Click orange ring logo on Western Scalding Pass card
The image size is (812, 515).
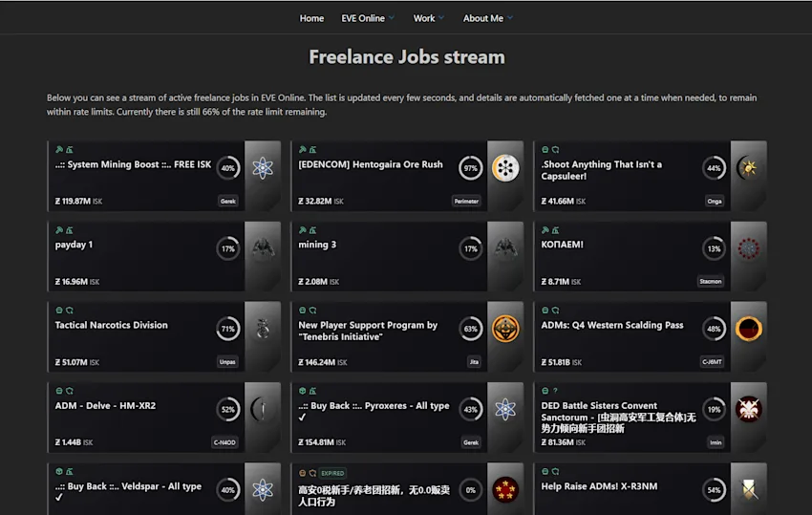748,329
